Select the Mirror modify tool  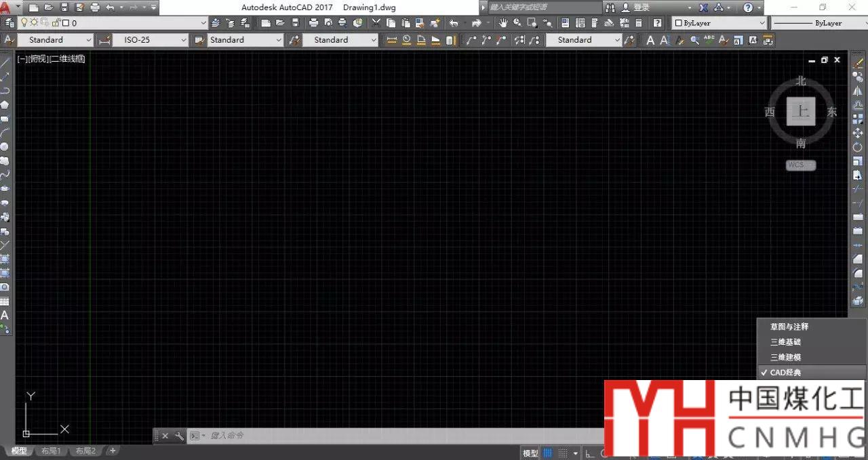pos(858,91)
